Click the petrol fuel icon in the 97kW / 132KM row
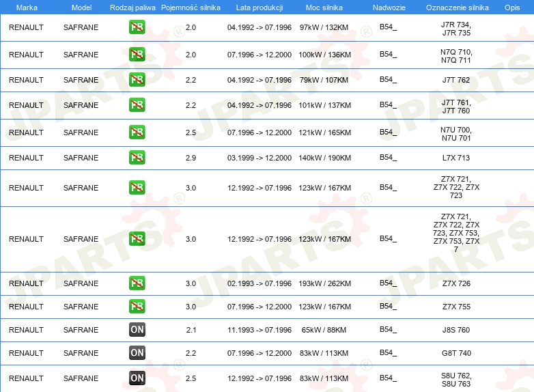The width and height of the screenshot is (534, 392). (x=137, y=27)
